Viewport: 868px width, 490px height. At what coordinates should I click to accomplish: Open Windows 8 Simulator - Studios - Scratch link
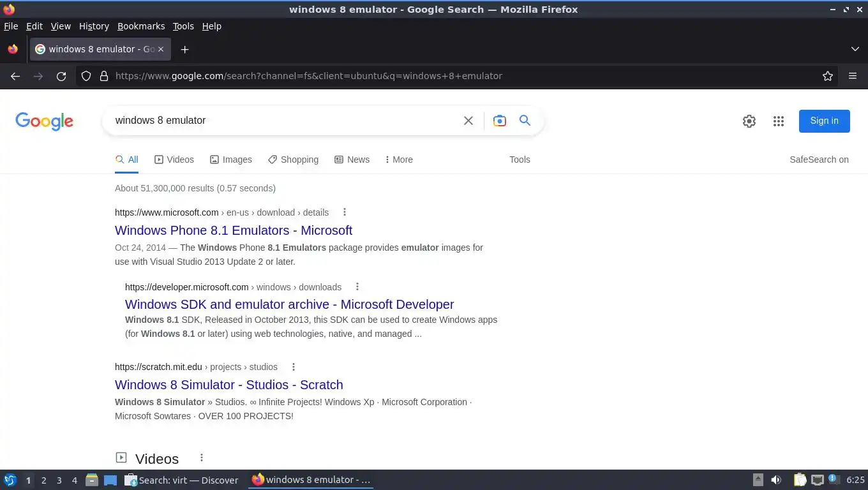pyautogui.click(x=229, y=385)
